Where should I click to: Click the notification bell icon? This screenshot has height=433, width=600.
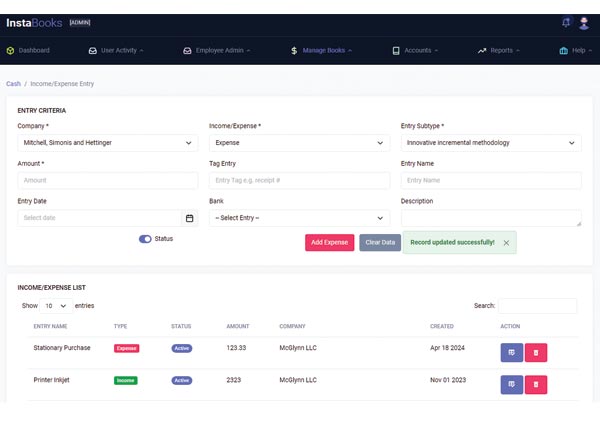(566, 22)
